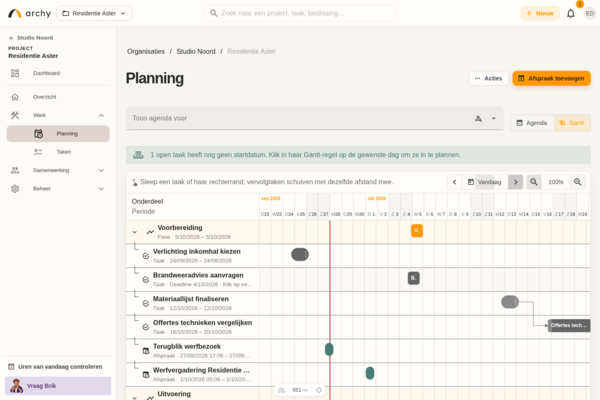The height and width of the screenshot is (400, 600).
Task: Open the Residentie Aster project dropdown
Action: pyautogui.click(x=94, y=13)
